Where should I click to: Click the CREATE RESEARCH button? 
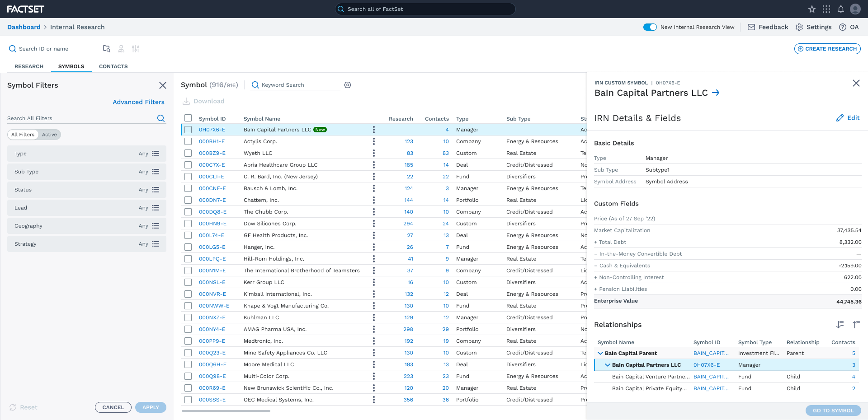click(827, 49)
